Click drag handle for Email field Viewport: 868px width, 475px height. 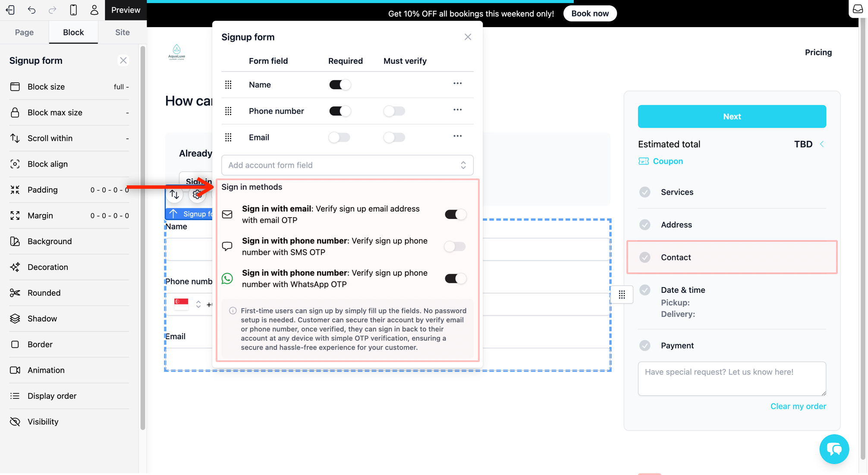[228, 137]
